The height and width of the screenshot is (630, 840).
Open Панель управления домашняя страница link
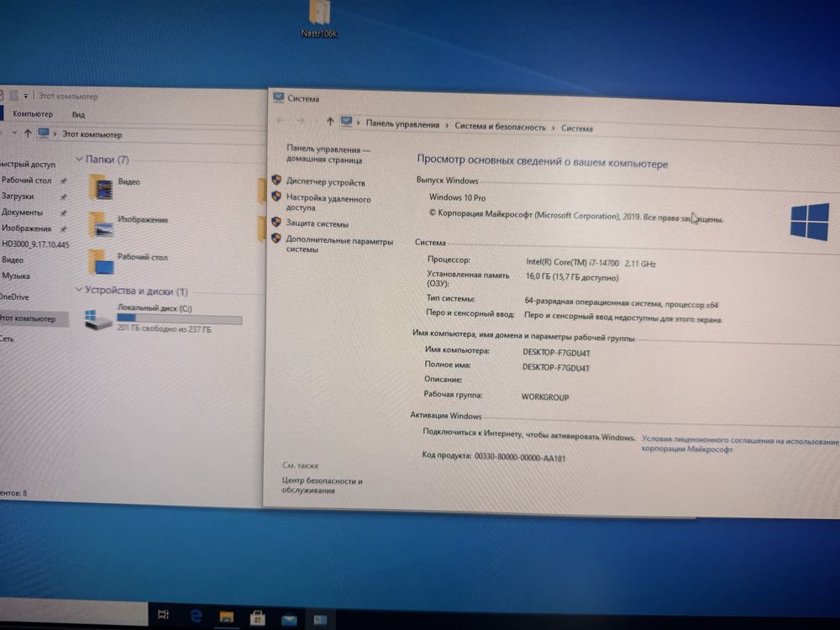(328, 155)
